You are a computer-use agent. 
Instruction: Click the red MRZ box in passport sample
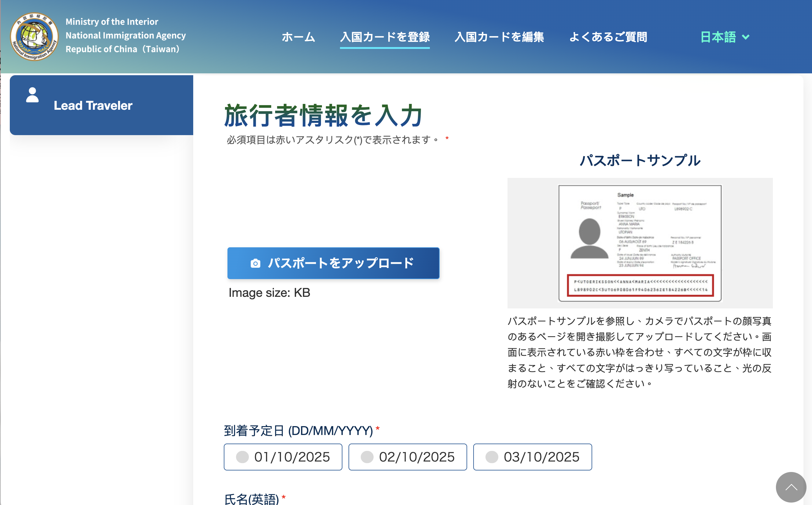640,286
